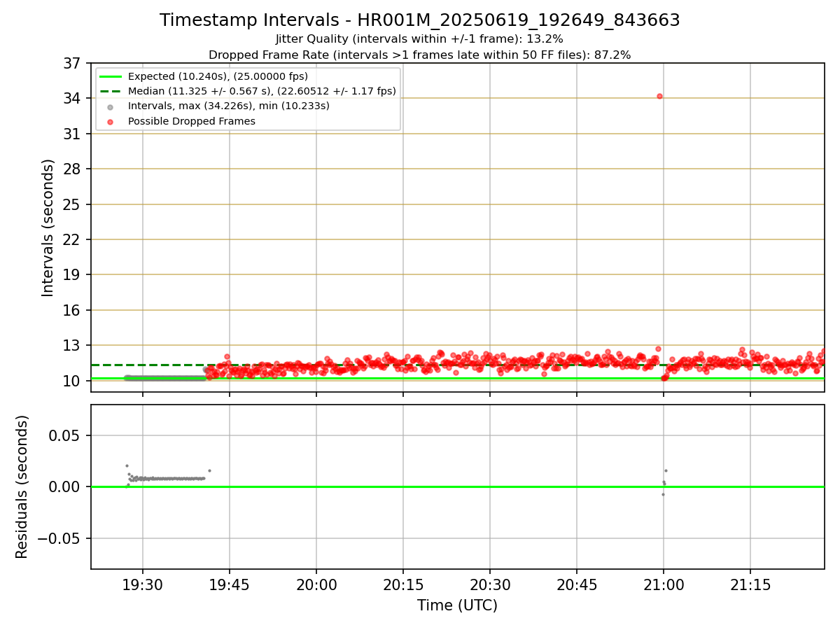This screenshot has height=630, width=840.
Task: Click the "Residuals (seconds)" y-axis label
Action: click(x=22, y=486)
